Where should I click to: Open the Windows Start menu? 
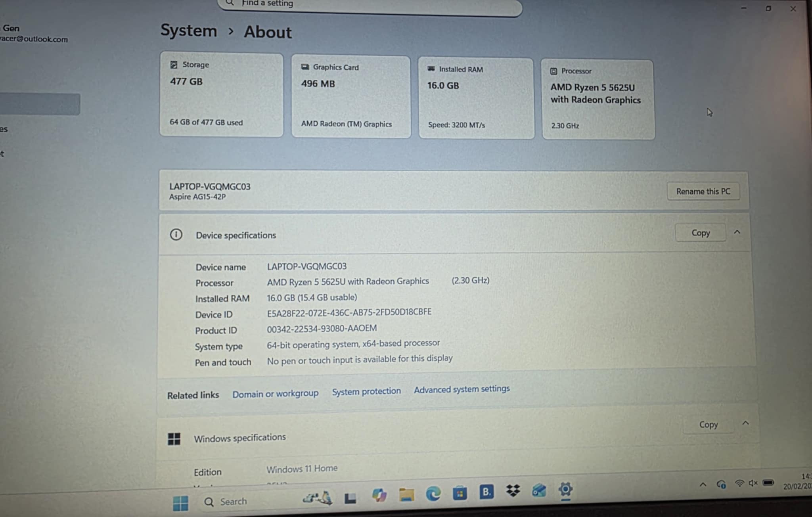tap(181, 503)
